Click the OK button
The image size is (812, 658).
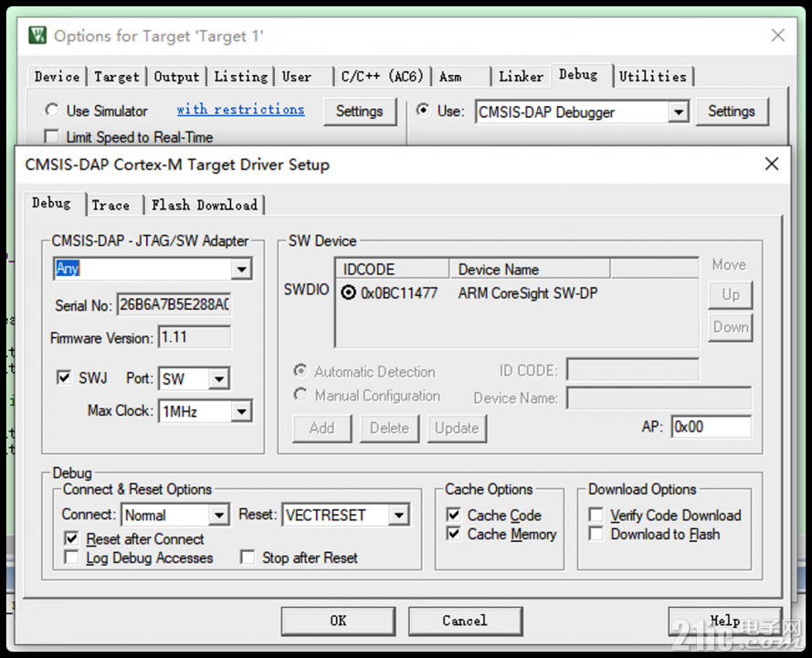[x=338, y=621]
